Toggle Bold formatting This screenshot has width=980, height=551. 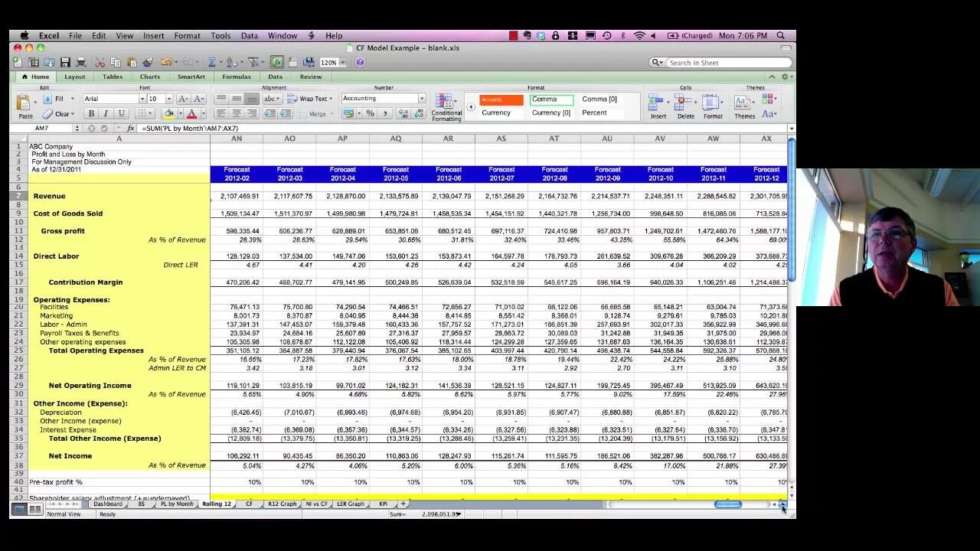[91, 113]
